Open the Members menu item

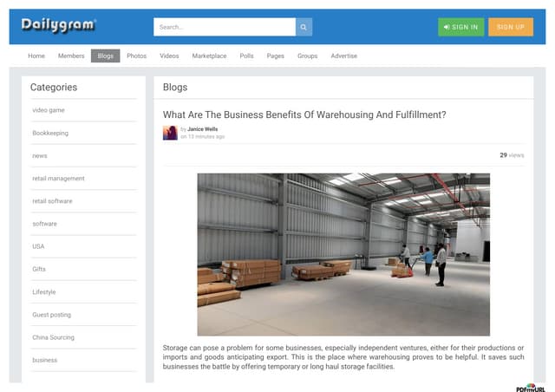coord(71,56)
